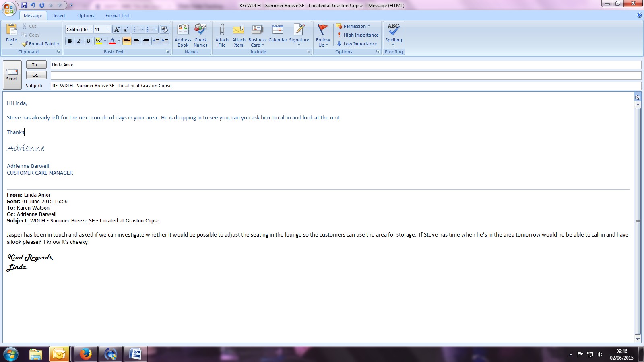Align text left
The image size is (644, 362).
click(127, 41)
